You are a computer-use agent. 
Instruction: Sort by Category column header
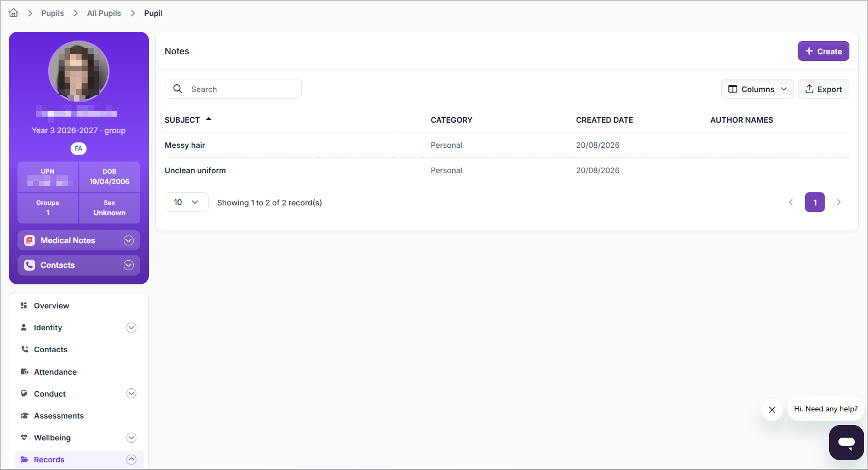tap(451, 120)
